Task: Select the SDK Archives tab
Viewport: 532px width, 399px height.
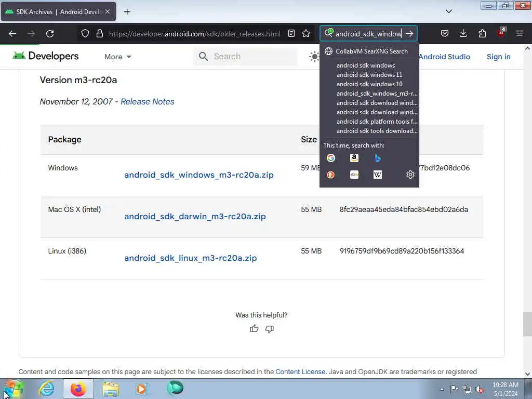Action: 59,11
